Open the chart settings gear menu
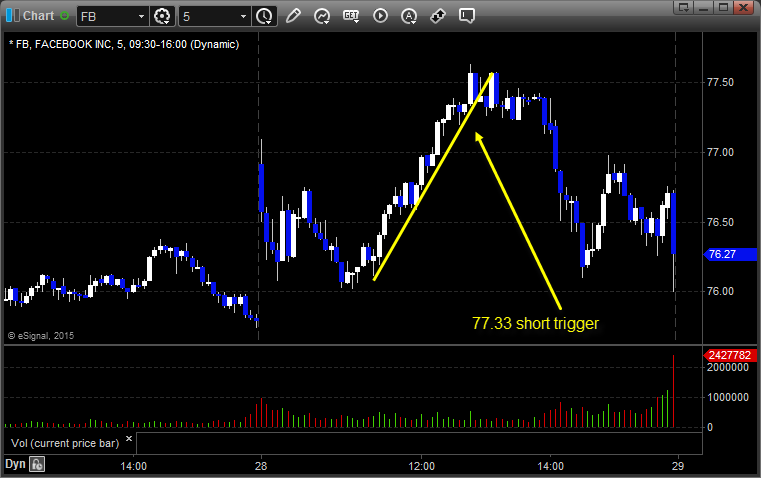The image size is (761, 478). 162,16
